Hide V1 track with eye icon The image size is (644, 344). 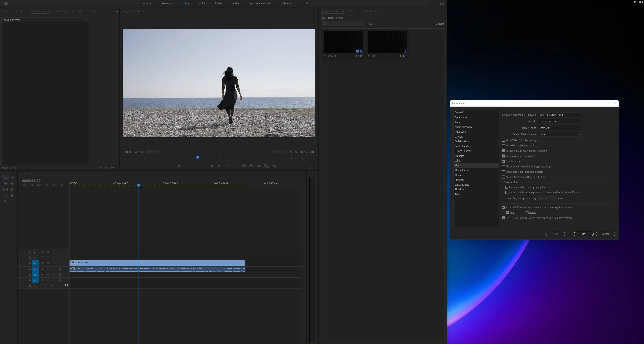coord(48,263)
